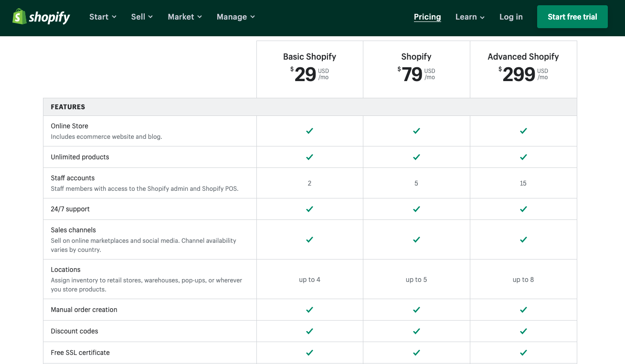Open the Market dropdown menu
This screenshot has height=364, width=625.
point(184,17)
